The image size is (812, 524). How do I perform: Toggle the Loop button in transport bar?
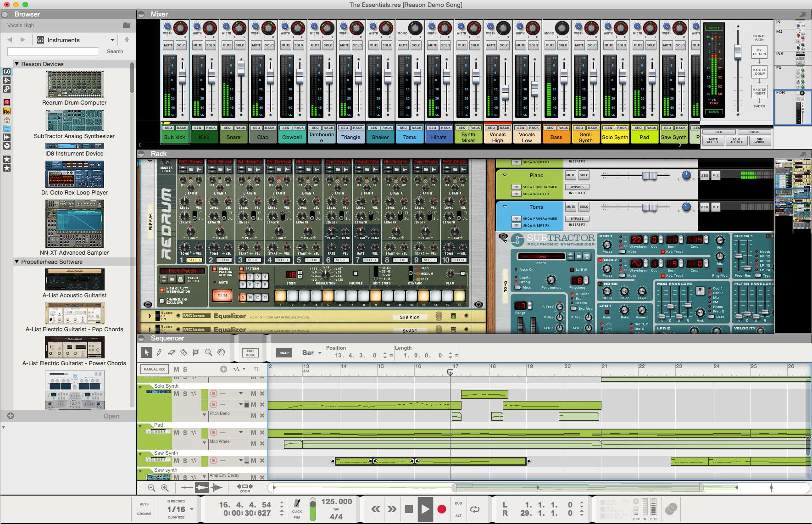tap(475, 509)
